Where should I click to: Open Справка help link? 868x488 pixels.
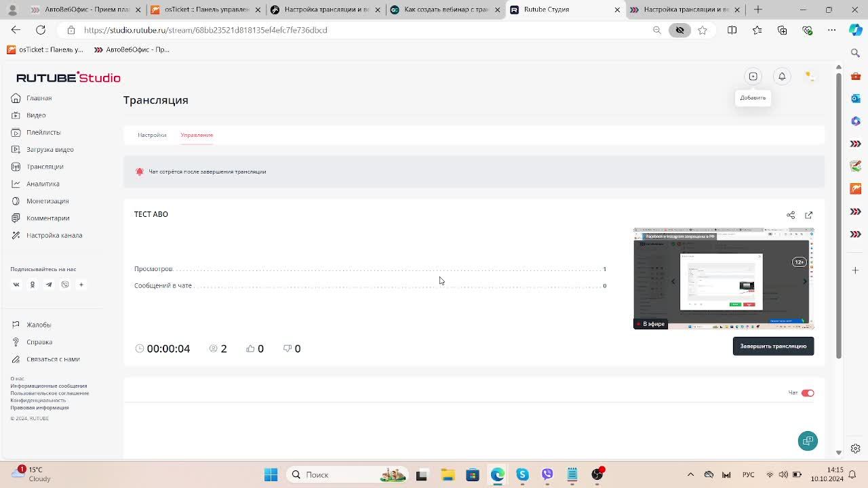[32, 342]
